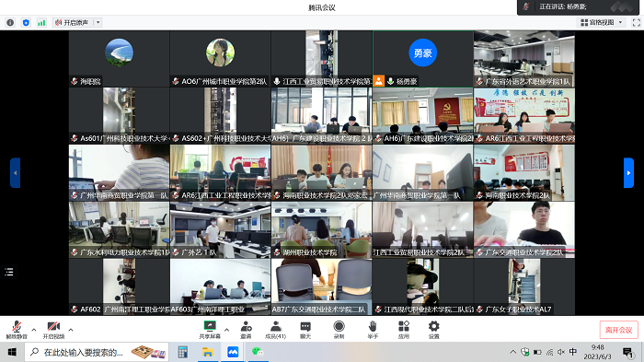The image size is (644, 362).
Task: Go to next page of participants
Action: tap(628, 173)
